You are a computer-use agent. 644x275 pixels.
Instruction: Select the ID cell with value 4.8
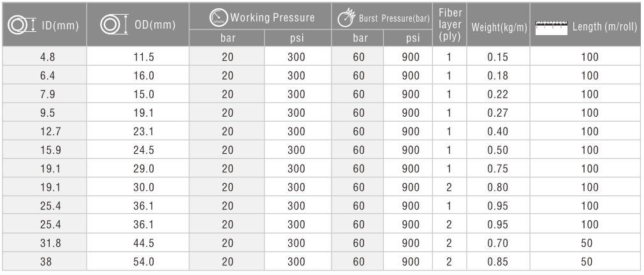pos(45,56)
